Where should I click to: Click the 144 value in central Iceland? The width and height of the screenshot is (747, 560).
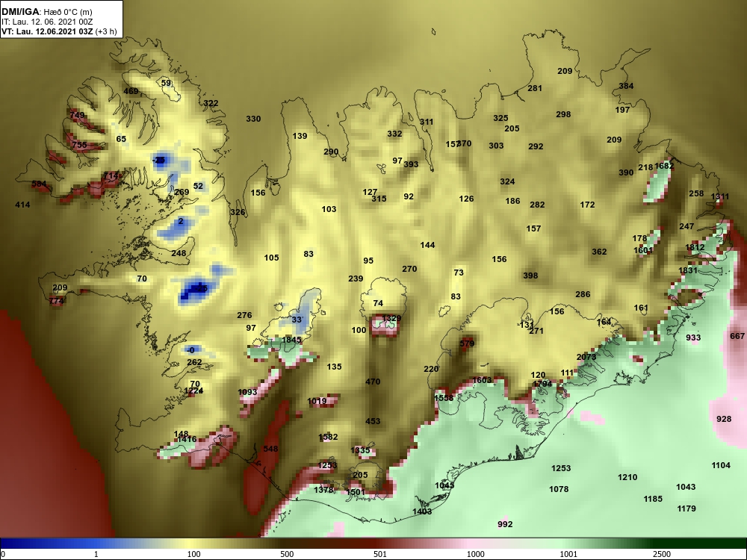pyautogui.click(x=427, y=245)
